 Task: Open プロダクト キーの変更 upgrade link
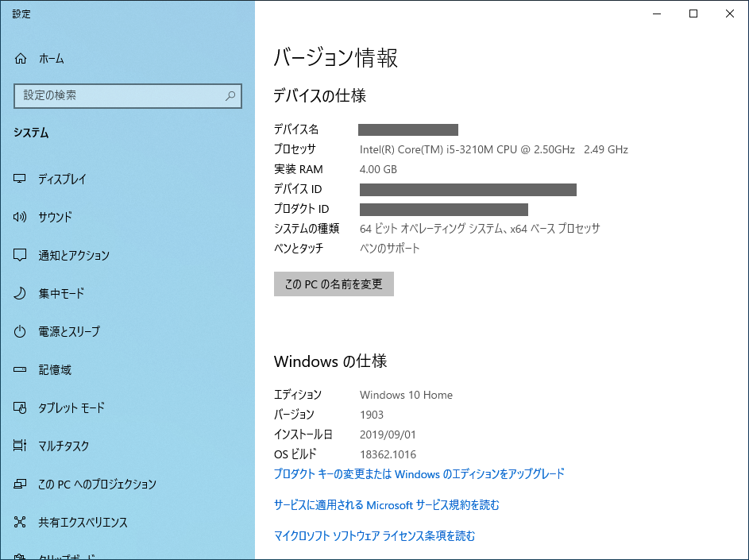[419, 474]
